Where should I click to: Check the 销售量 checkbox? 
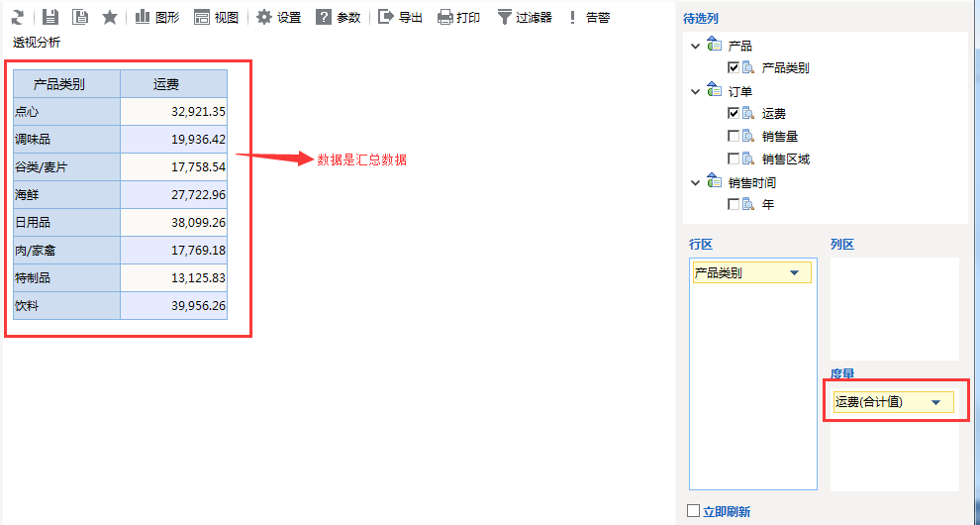click(x=734, y=136)
